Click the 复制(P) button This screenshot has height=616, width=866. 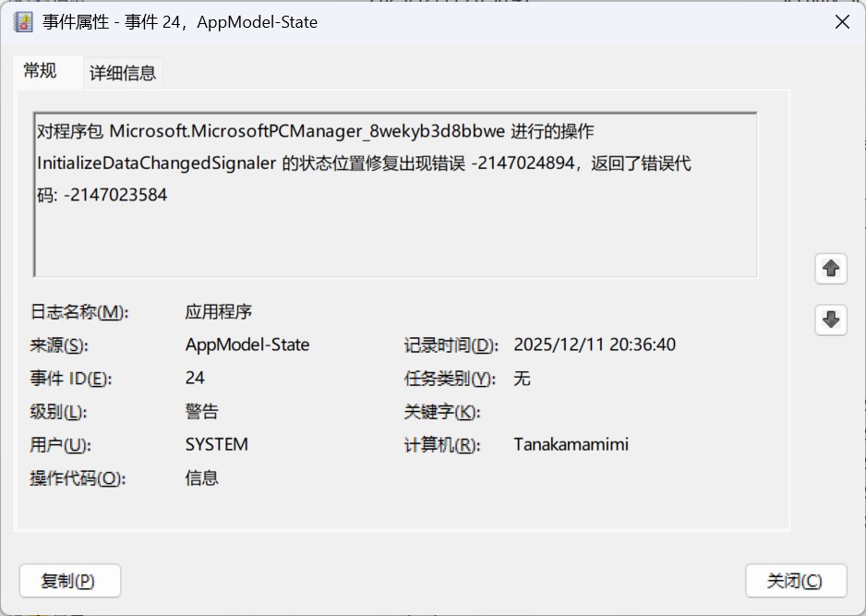70,581
